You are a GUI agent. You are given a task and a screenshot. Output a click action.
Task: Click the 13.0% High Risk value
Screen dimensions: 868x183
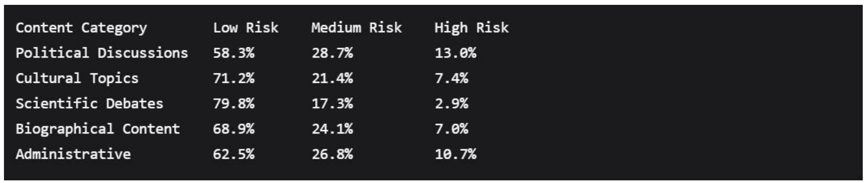[455, 53]
